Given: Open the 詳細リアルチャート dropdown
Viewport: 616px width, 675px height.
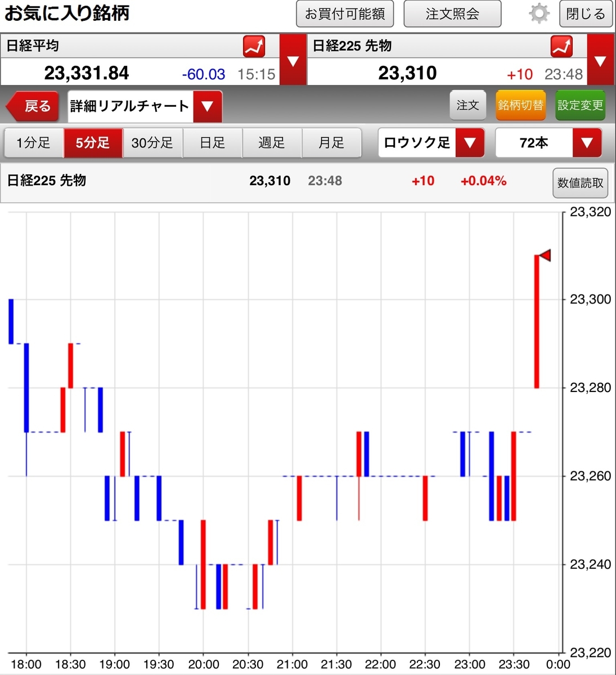Looking at the screenshot, I should pyautogui.click(x=145, y=106).
